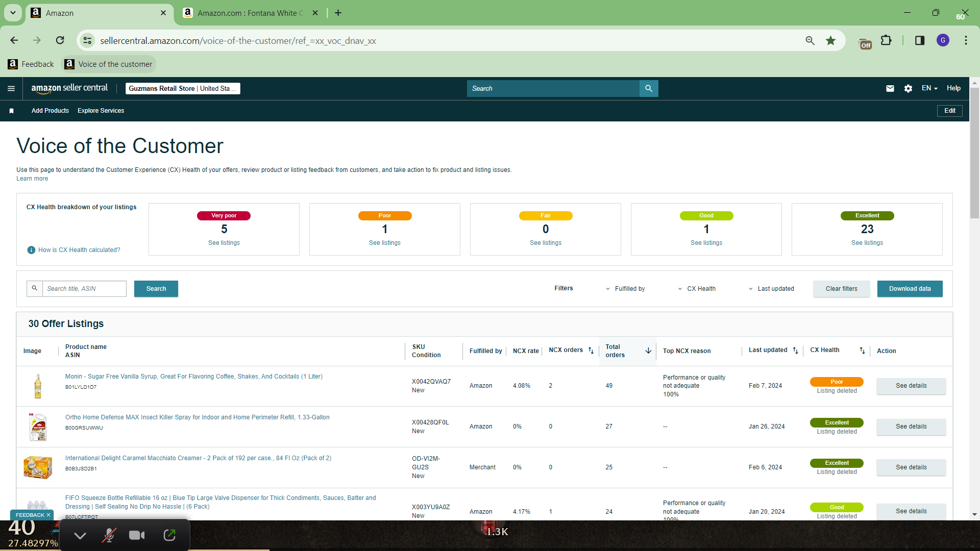
Task: Click the Learn more link
Action: pyautogui.click(x=32, y=179)
